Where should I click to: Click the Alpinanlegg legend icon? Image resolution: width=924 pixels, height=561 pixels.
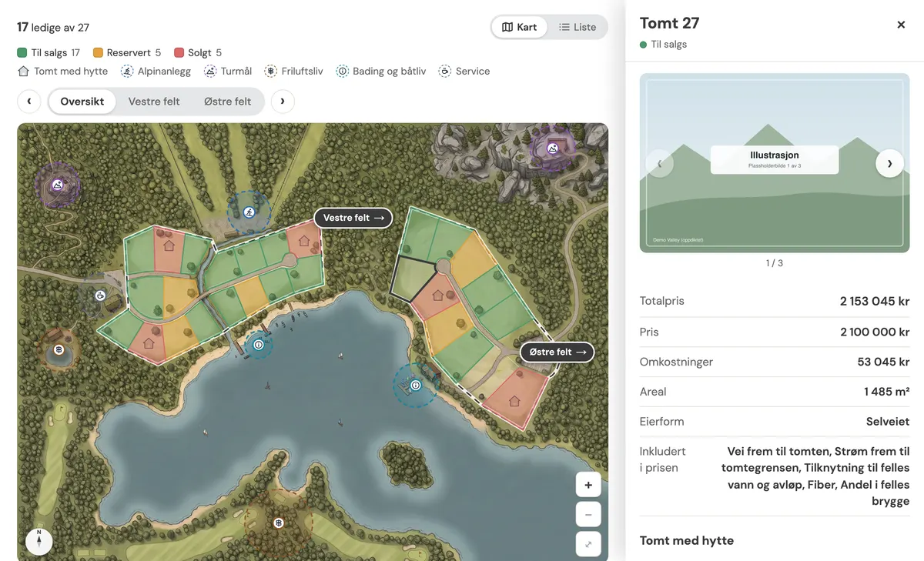coord(127,71)
